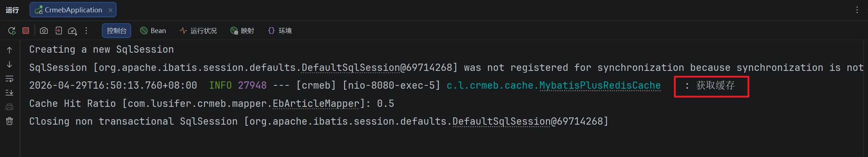Open the profiler gauge icon
This screenshot has height=157, width=868.
[x=72, y=31]
